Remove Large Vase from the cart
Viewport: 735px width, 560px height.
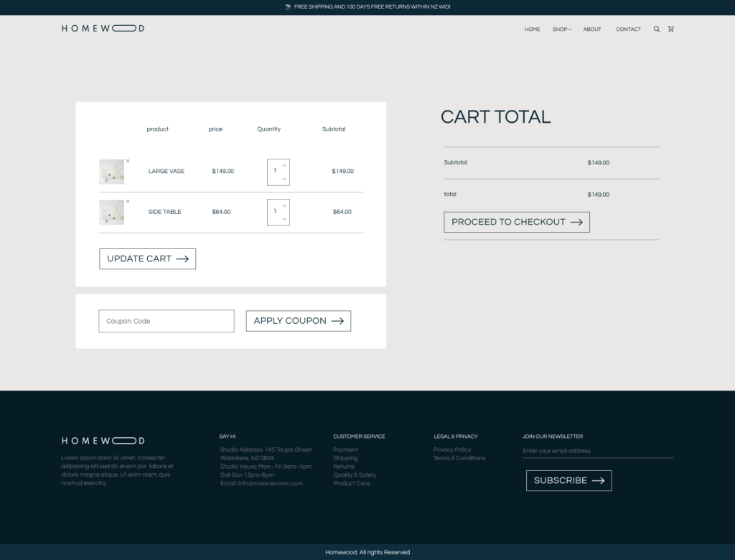point(128,162)
